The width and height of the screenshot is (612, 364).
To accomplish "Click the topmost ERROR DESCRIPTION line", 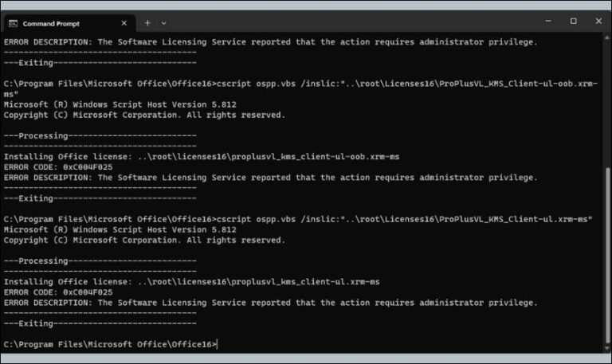I will pos(270,42).
